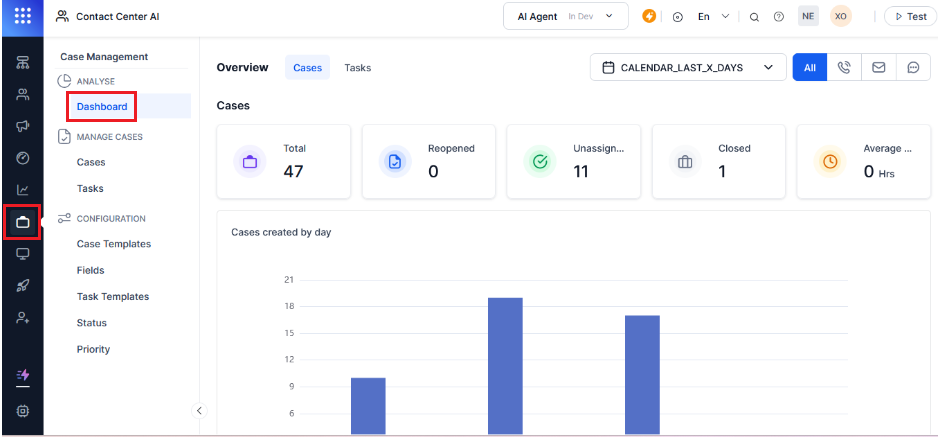The height and width of the screenshot is (440, 938).
Task: Filter by voice channel phone icon
Action: click(844, 68)
